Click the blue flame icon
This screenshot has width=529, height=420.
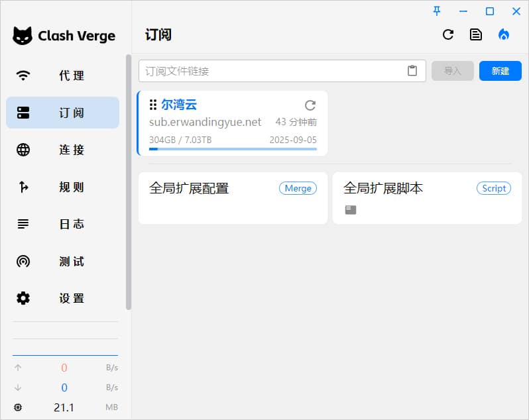(504, 34)
